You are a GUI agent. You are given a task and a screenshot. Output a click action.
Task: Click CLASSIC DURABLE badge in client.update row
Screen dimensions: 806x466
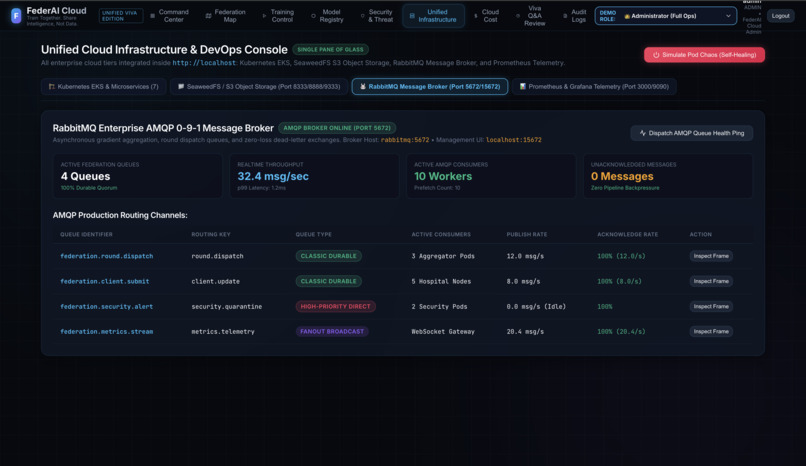click(328, 281)
